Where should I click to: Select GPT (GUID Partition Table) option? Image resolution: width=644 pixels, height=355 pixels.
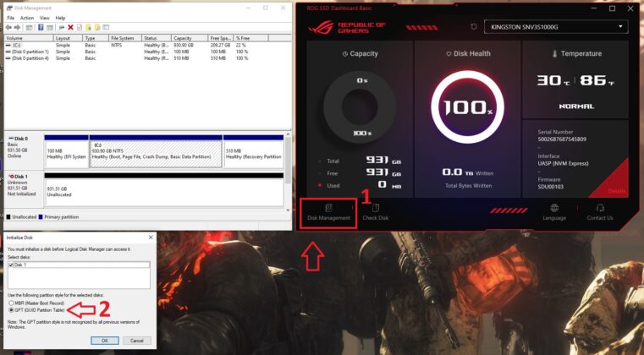tap(11, 310)
